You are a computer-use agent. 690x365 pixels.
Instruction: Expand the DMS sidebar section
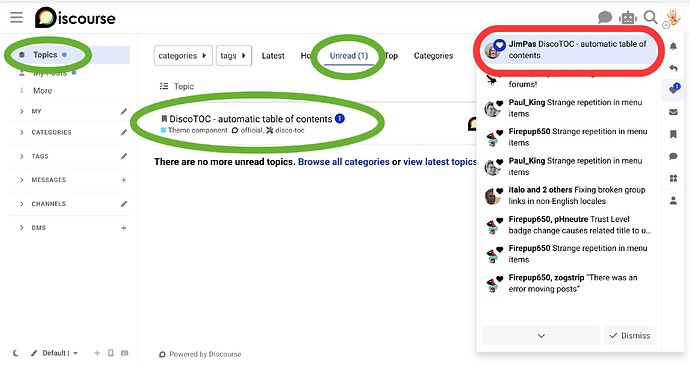(22, 228)
